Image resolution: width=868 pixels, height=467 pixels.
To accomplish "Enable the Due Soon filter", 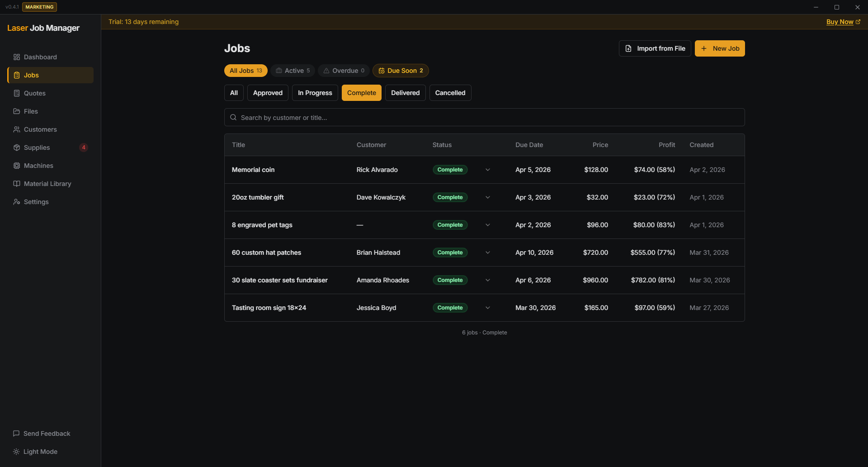I will (x=400, y=71).
